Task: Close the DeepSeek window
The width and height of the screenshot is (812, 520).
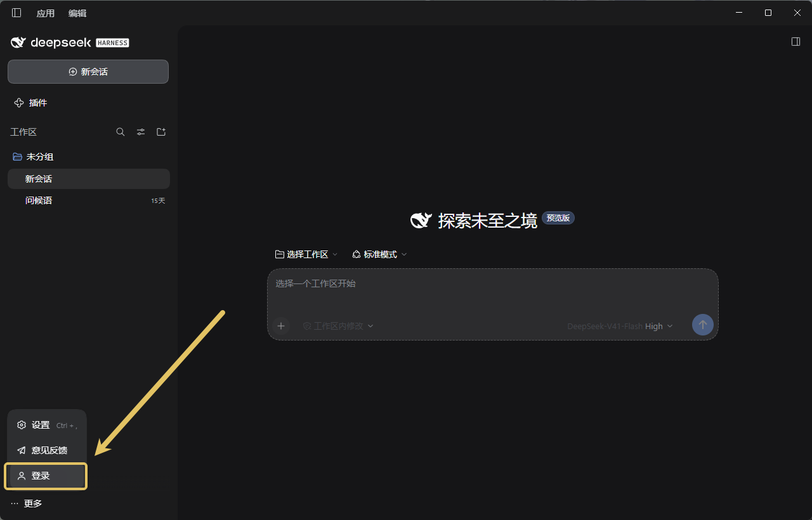Action: pyautogui.click(x=797, y=13)
